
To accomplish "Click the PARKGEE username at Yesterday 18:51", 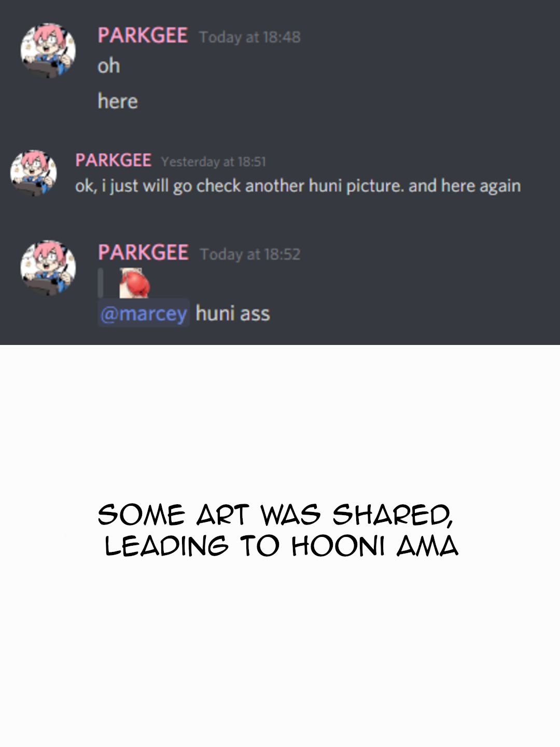I will [114, 160].
